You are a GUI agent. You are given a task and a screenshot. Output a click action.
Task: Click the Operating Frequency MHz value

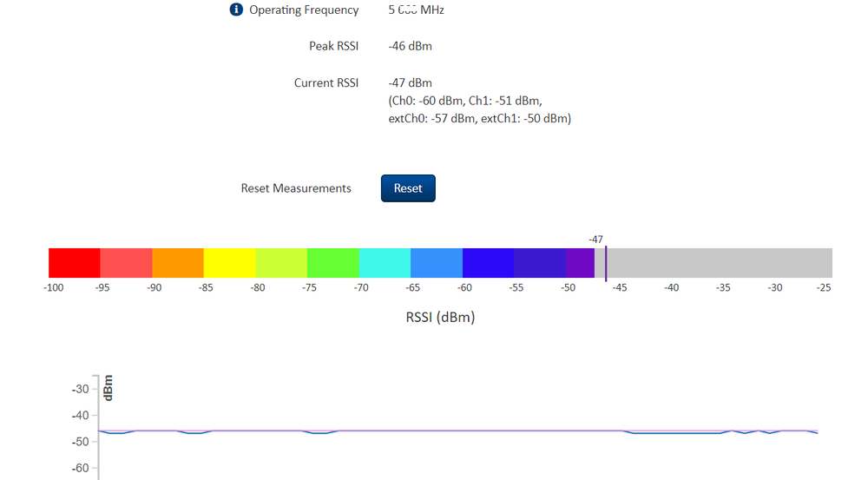click(x=416, y=10)
